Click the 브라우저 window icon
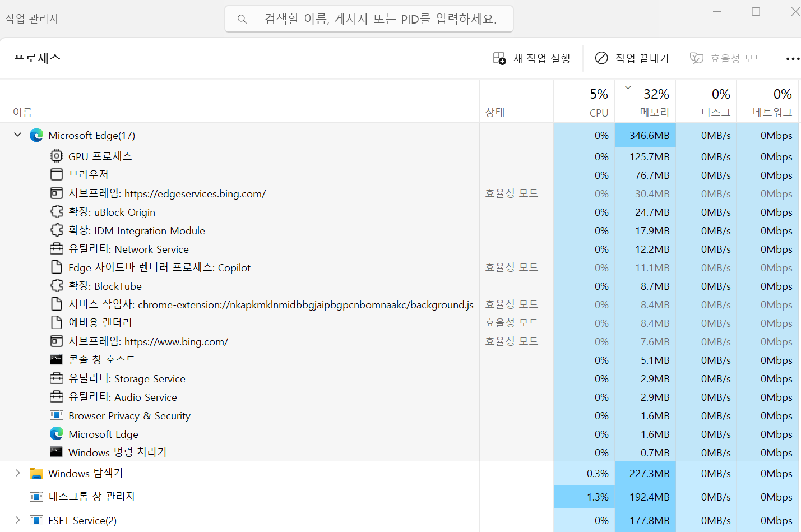The image size is (801, 532). point(57,174)
